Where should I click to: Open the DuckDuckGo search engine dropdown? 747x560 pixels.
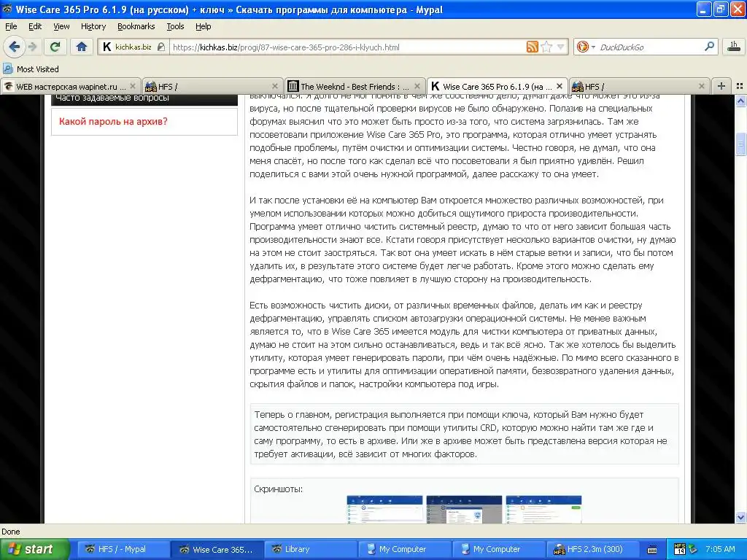coord(585,47)
